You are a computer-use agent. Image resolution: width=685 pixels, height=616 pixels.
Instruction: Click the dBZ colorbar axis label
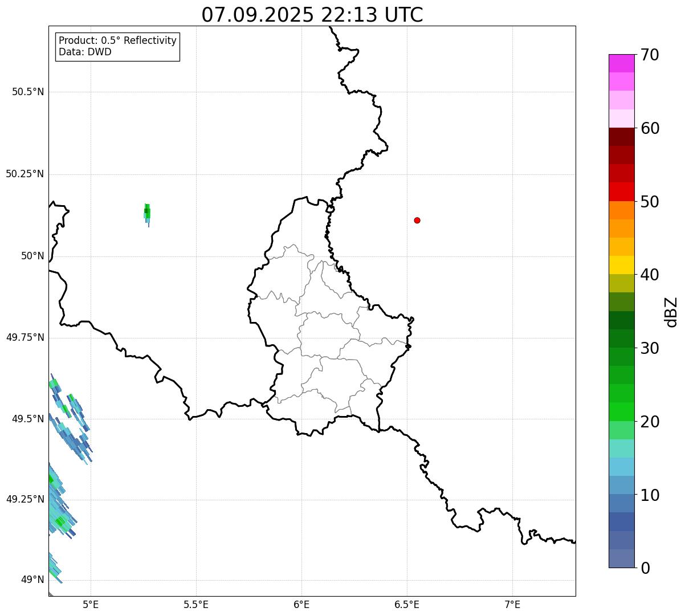pos(671,312)
